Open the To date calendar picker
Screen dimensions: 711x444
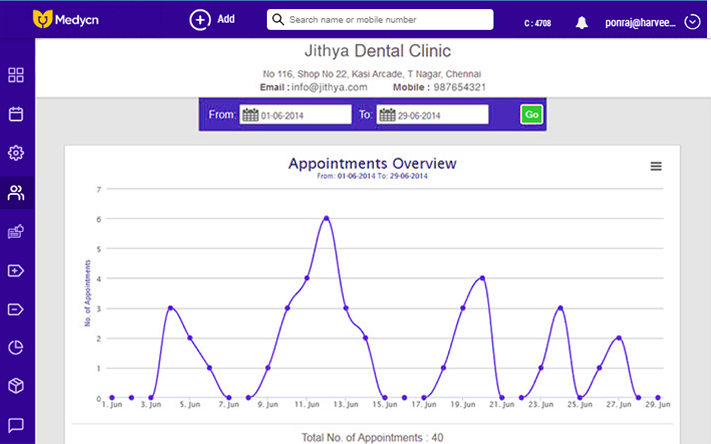click(387, 115)
